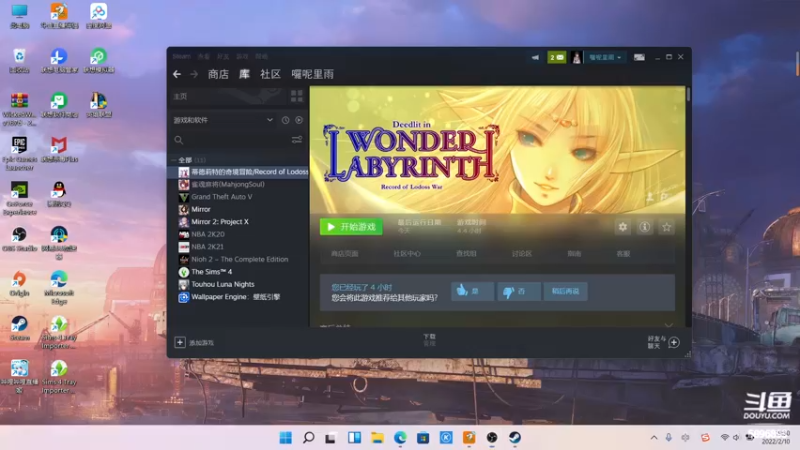Image resolution: width=800 pixels, height=450 pixels.
Task: Go forward with Steam's right arrow
Action: 194,74
